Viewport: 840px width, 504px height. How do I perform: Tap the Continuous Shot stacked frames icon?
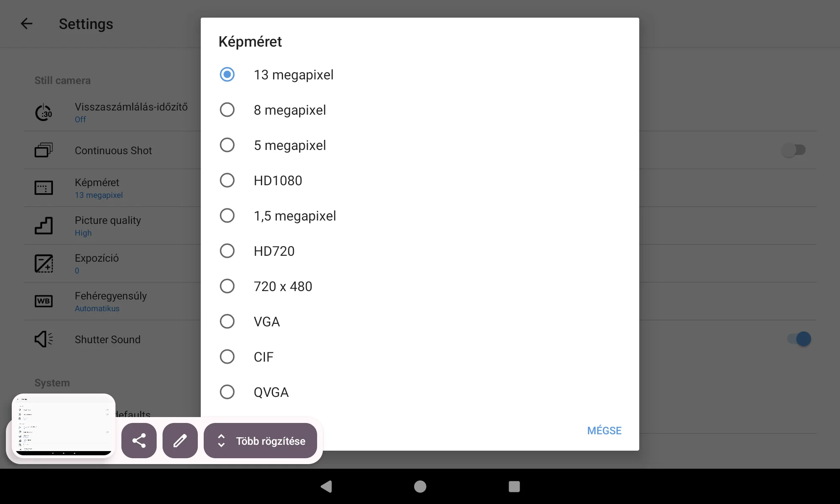44,150
